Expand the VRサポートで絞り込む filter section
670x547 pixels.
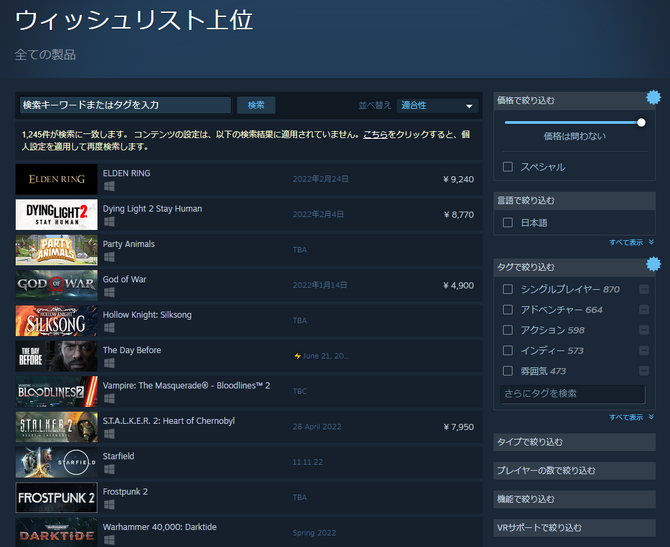tap(574, 527)
